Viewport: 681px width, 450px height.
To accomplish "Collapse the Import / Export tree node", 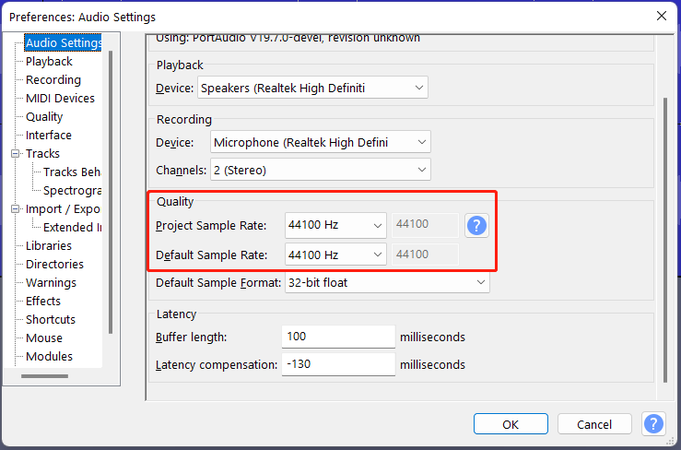I will pyautogui.click(x=16, y=209).
